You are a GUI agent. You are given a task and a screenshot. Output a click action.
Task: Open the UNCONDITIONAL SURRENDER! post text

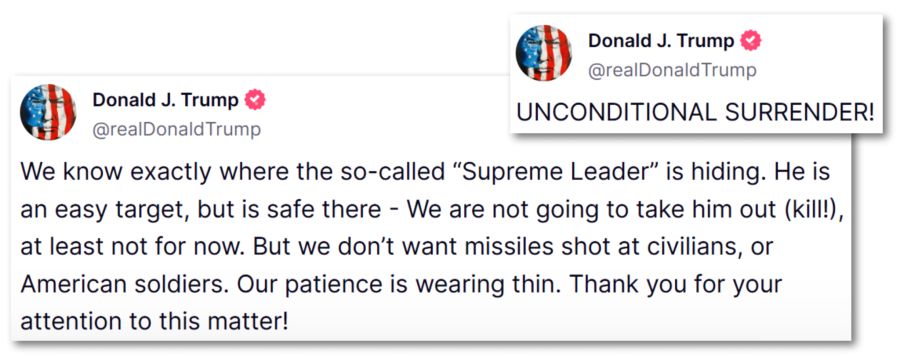[x=696, y=112]
